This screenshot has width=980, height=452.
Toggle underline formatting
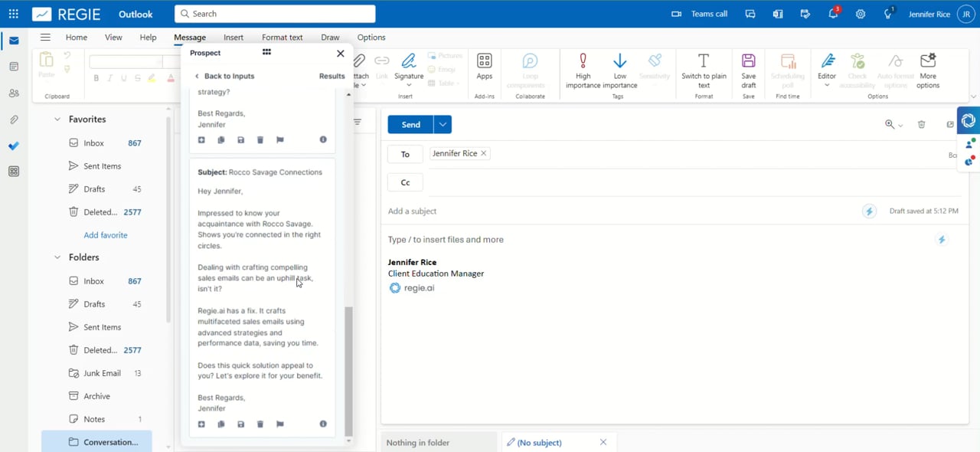124,78
